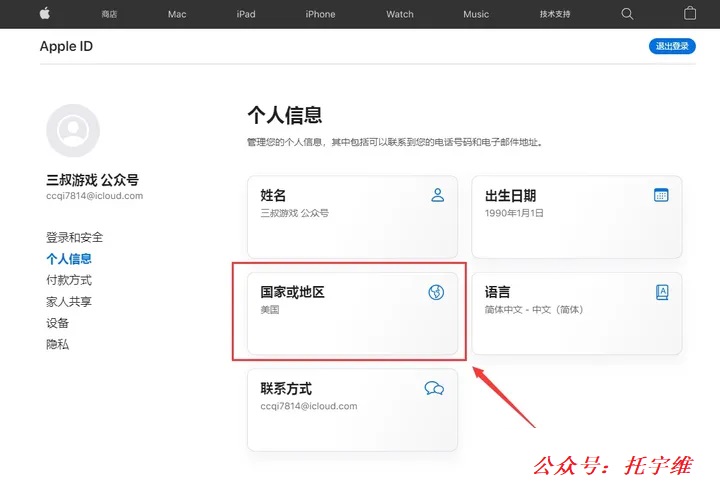Open the iPad menu item

[246, 14]
